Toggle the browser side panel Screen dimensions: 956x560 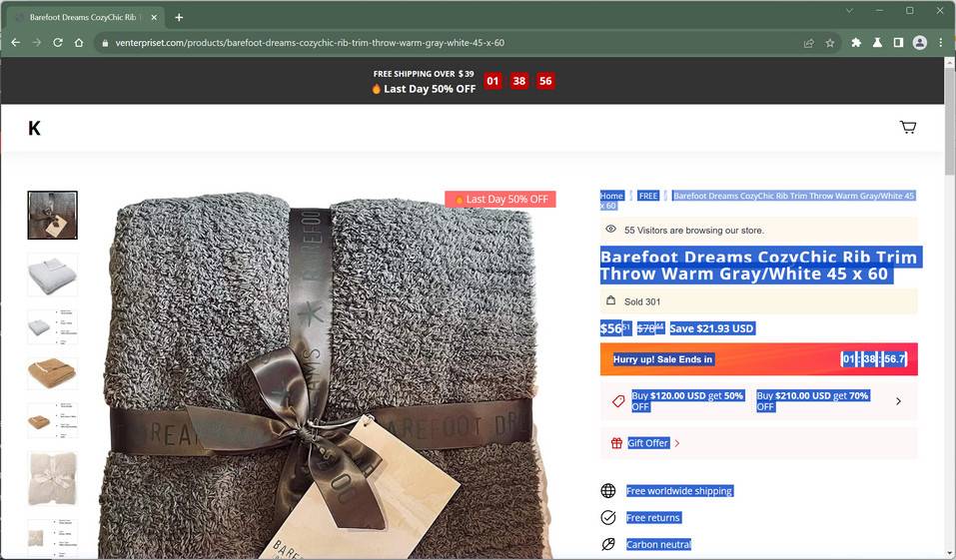tap(898, 43)
